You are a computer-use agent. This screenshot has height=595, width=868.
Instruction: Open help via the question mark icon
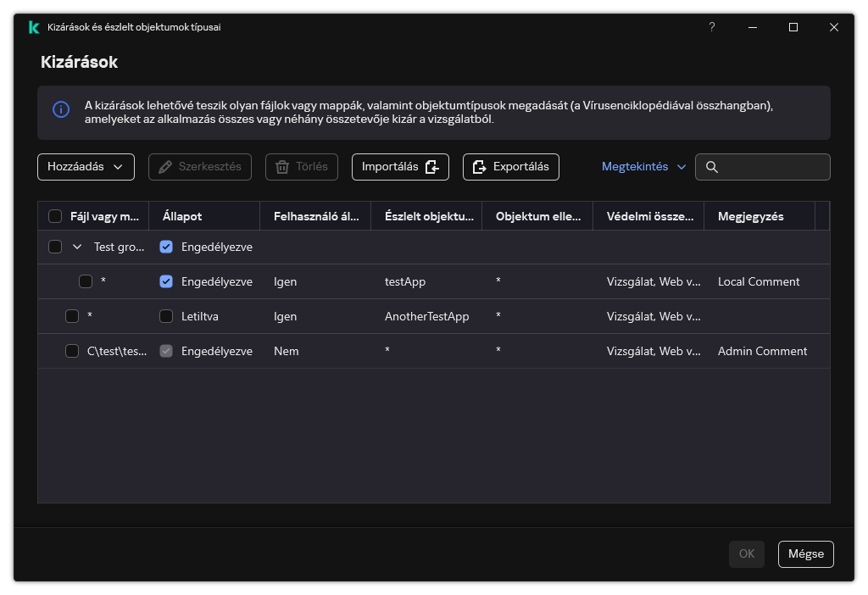(x=712, y=27)
